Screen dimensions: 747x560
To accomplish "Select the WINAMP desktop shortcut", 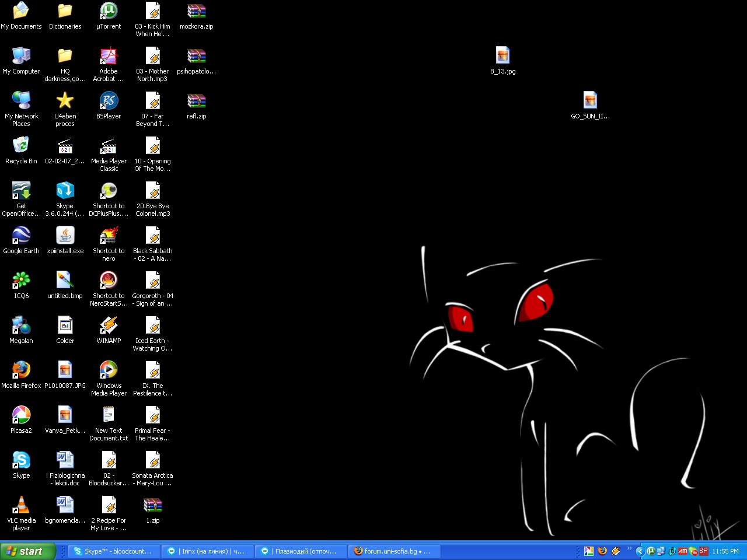I will point(109,325).
